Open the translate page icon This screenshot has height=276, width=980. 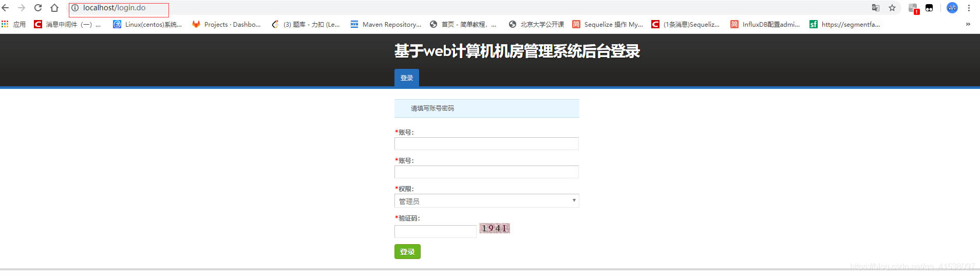click(x=876, y=8)
